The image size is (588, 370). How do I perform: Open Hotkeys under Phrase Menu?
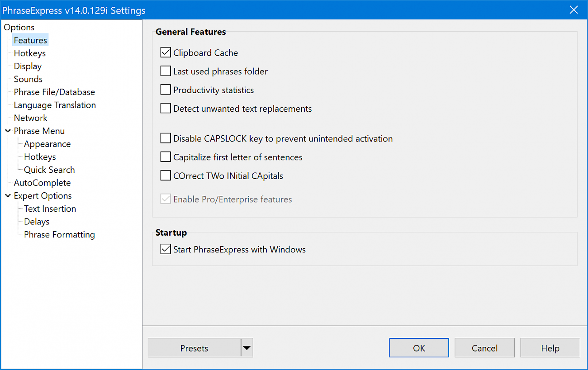tap(40, 157)
